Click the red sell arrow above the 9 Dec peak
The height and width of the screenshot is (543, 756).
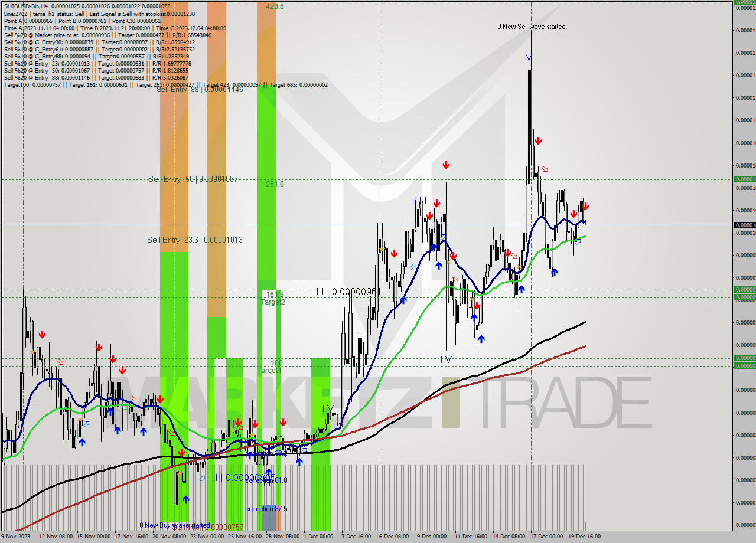coord(446,165)
